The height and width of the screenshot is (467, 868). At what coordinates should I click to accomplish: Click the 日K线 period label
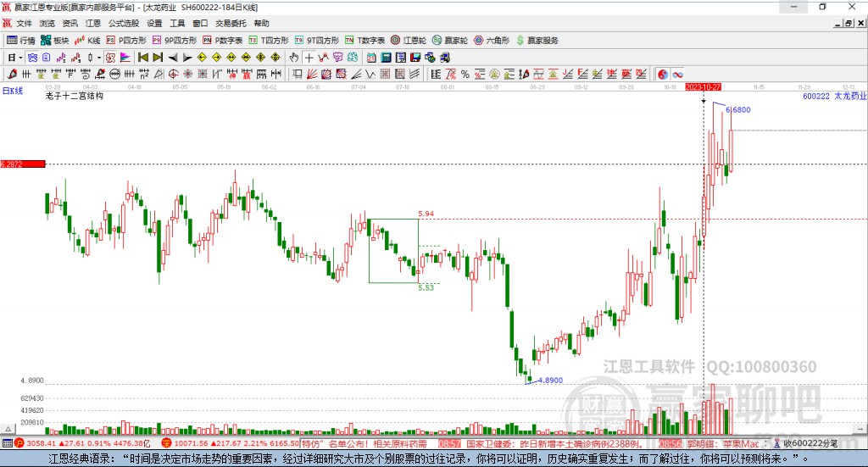[12, 91]
